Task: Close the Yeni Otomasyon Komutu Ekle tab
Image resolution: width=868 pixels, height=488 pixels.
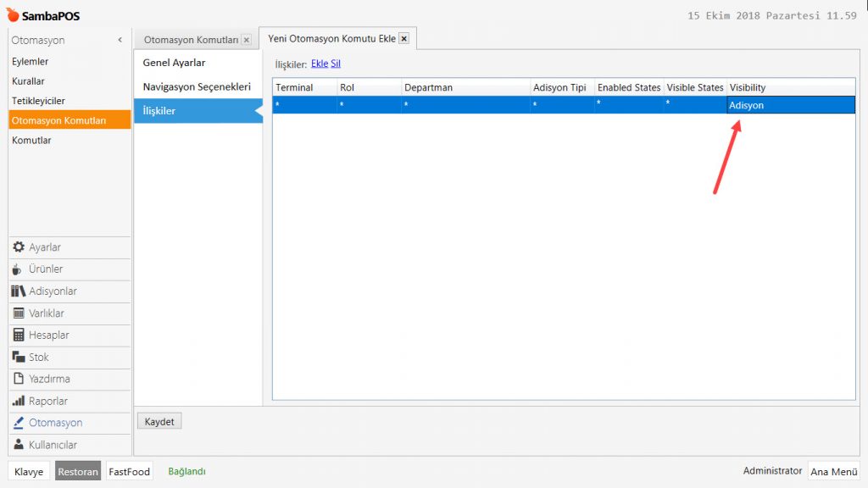Action: click(x=403, y=38)
